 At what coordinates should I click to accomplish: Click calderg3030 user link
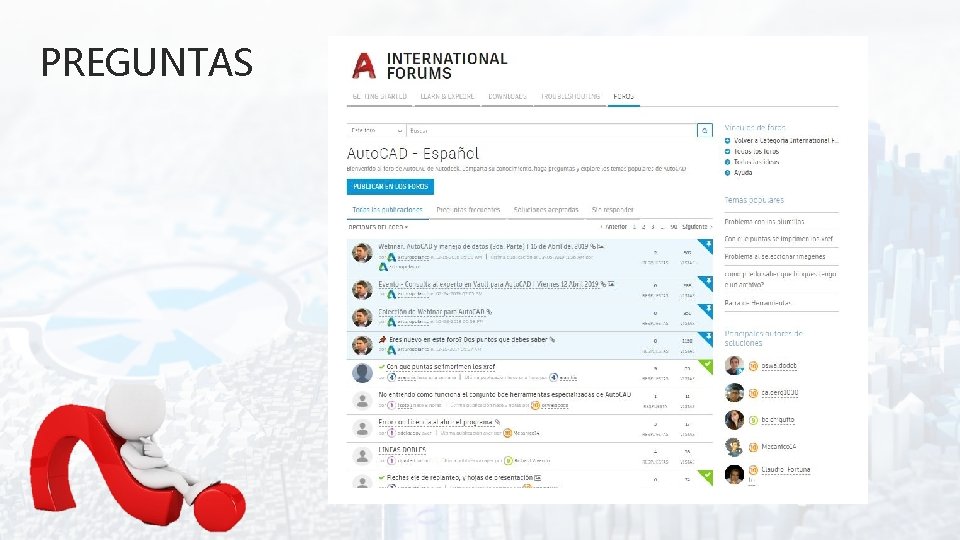coord(779,393)
